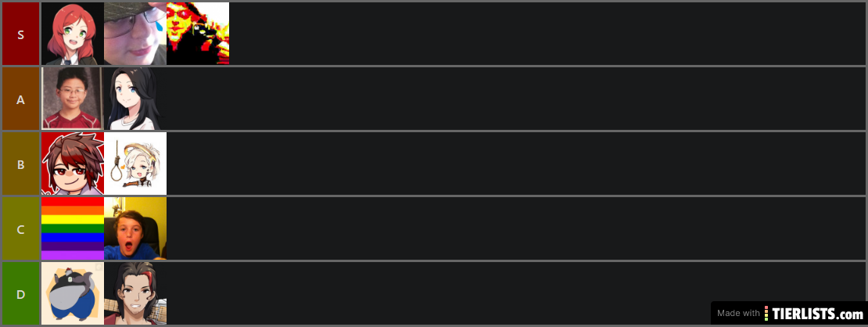Image resolution: width=868 pixels, height=327 pixels.
Task: Select the A tier label
Action: 20,99
